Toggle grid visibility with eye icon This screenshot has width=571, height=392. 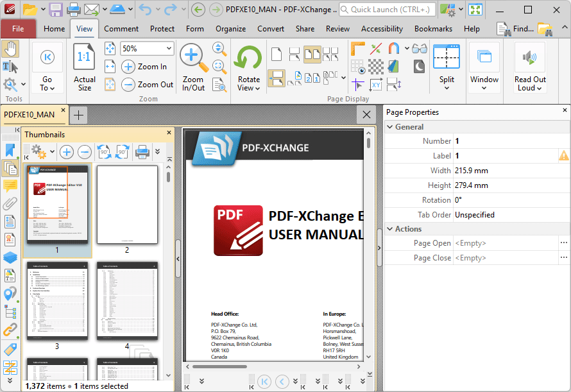[358, 67]
